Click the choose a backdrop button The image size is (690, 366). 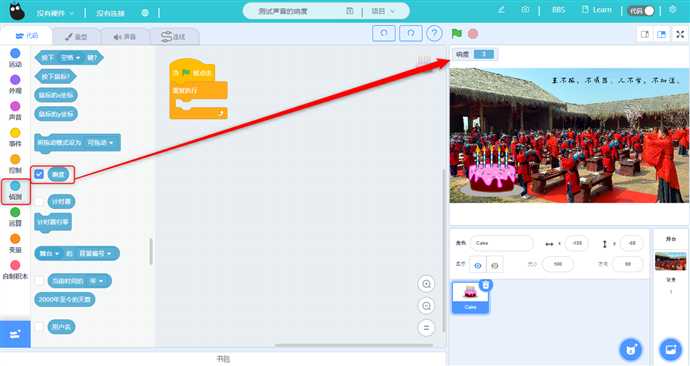pos(670,350)
